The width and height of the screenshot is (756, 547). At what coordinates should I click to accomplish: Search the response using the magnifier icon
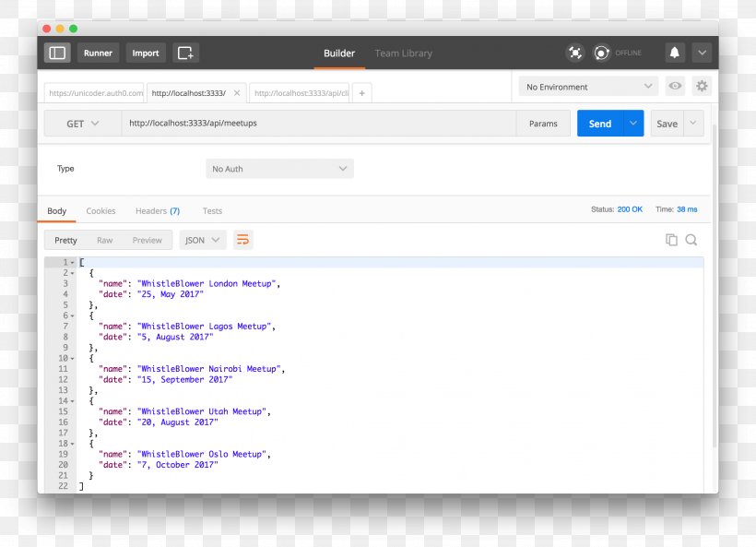tap(691, 239)
